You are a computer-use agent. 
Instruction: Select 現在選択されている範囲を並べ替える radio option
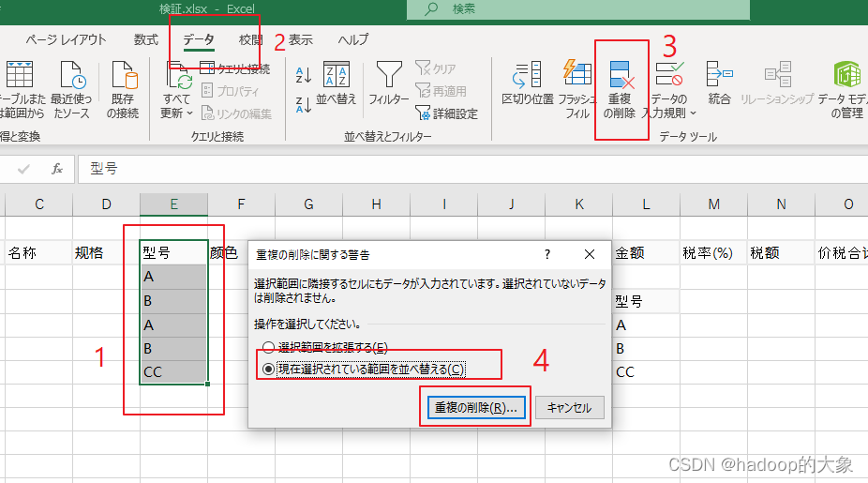point(365,369)
